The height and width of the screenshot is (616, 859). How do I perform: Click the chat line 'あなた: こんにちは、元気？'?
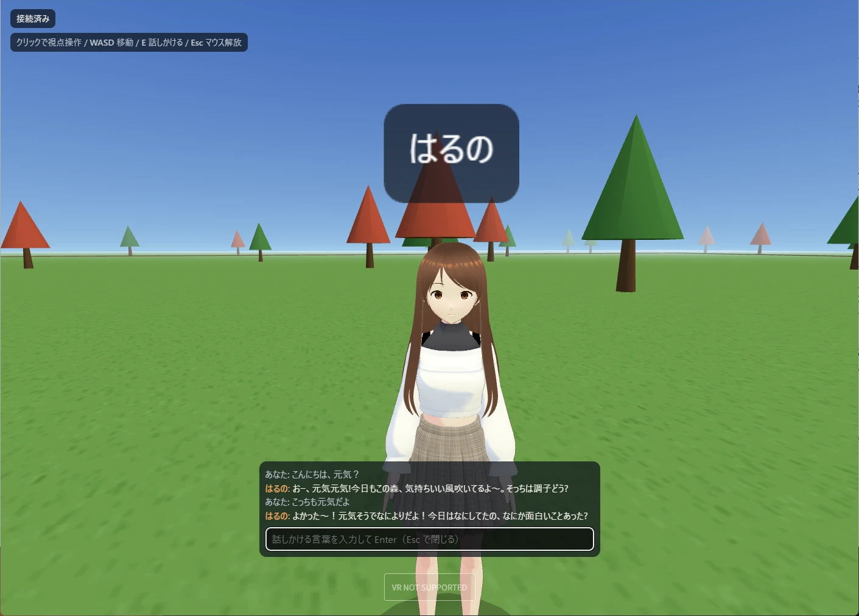tap(312, 474)
